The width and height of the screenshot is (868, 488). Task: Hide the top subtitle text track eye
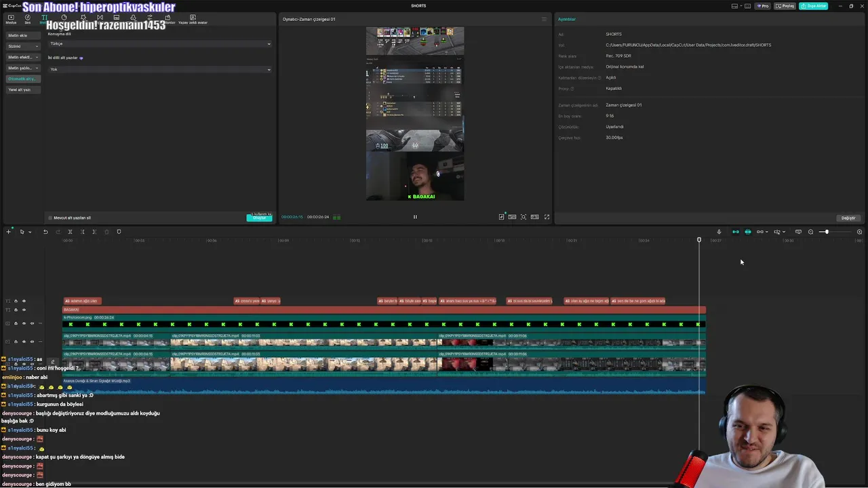(x=24, y=301)
